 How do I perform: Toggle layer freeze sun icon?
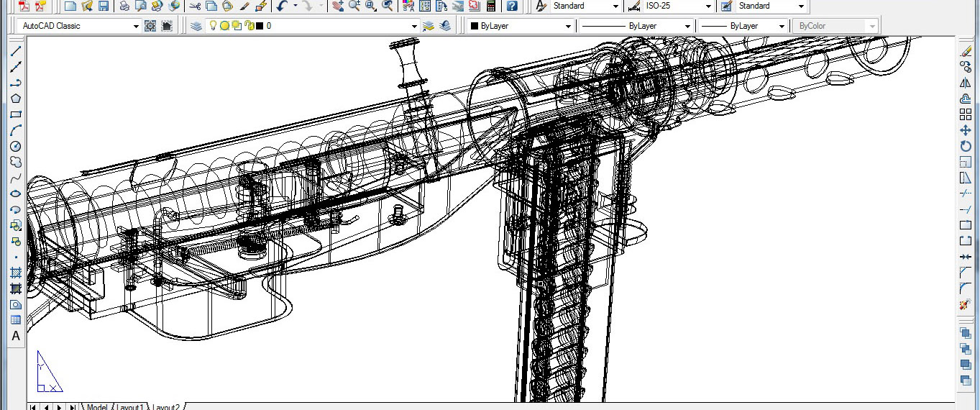click(224, 26)
